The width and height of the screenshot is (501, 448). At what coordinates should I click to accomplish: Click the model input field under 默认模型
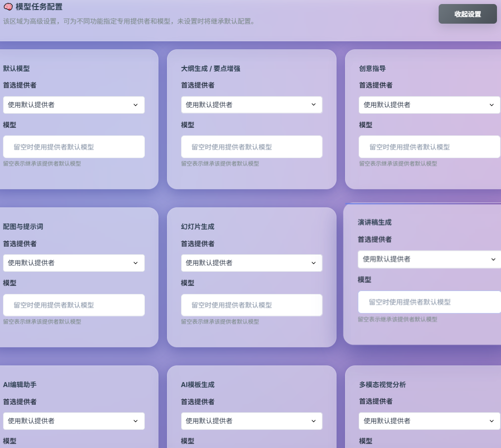click(x=74, y=146)
